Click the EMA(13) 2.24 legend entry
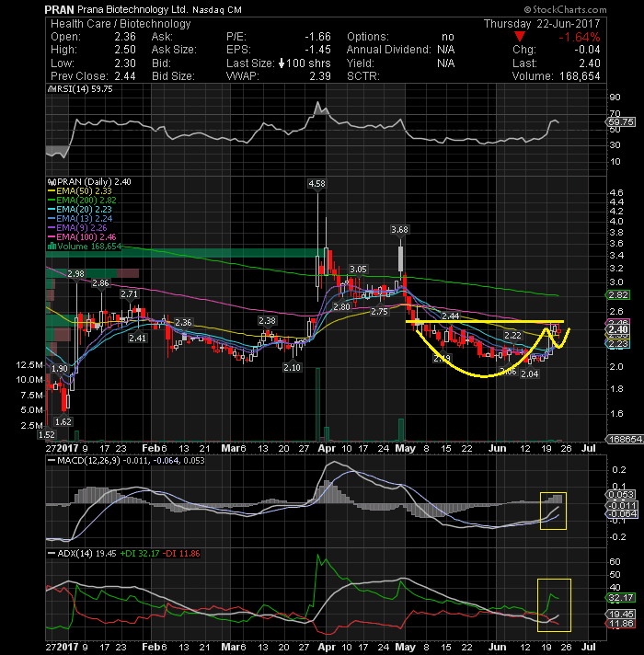Viewport: 644px width, 655px height. coord(84,218)
